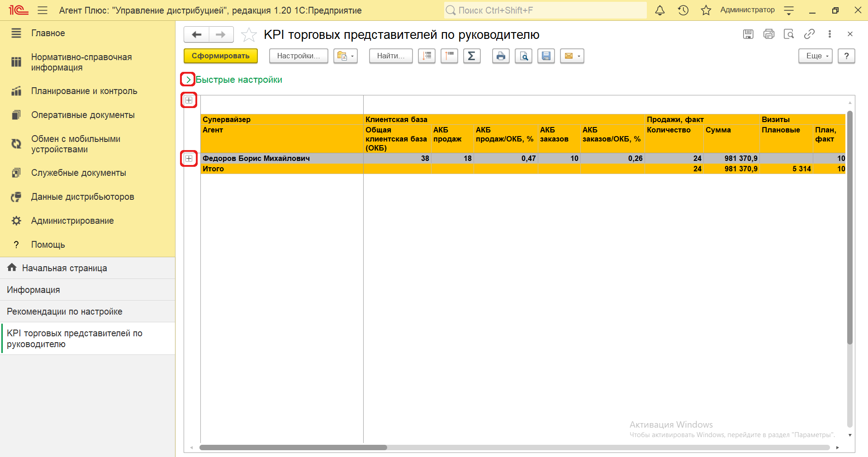Open favorites star in title bar
Viewport: 868px width, 457px height.
(706, 10)
